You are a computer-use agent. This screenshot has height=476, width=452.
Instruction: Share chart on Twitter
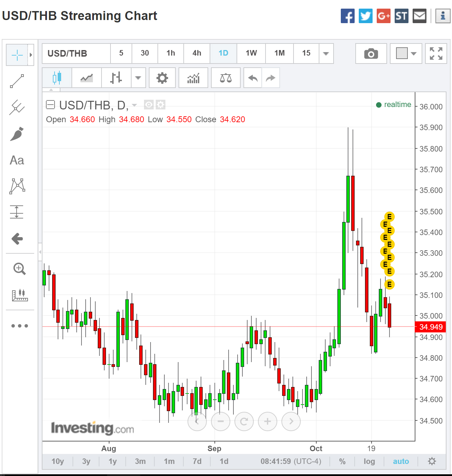[x=366, y=16]
